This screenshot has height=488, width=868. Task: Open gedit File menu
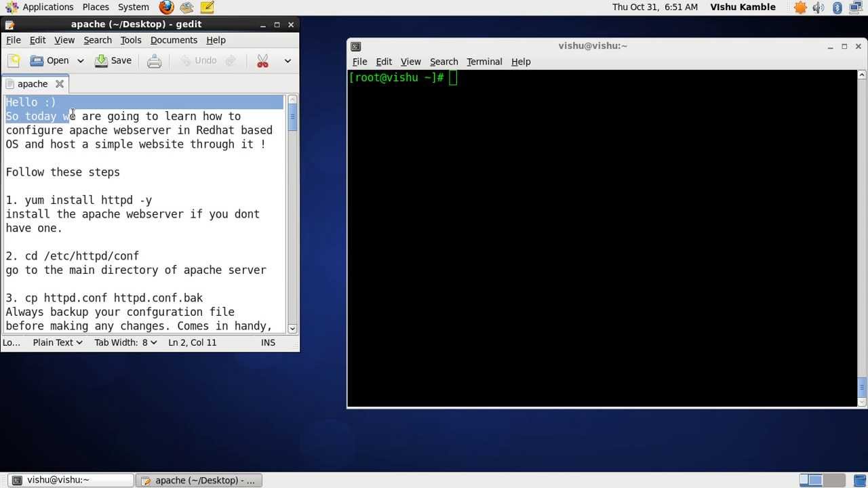pos(14,40)
